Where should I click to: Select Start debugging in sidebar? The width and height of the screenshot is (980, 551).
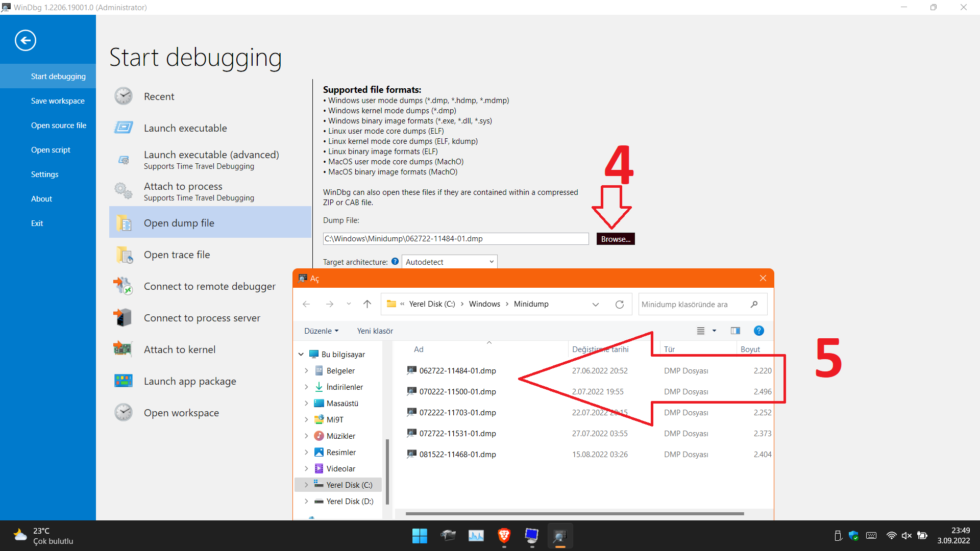[48, 76]
